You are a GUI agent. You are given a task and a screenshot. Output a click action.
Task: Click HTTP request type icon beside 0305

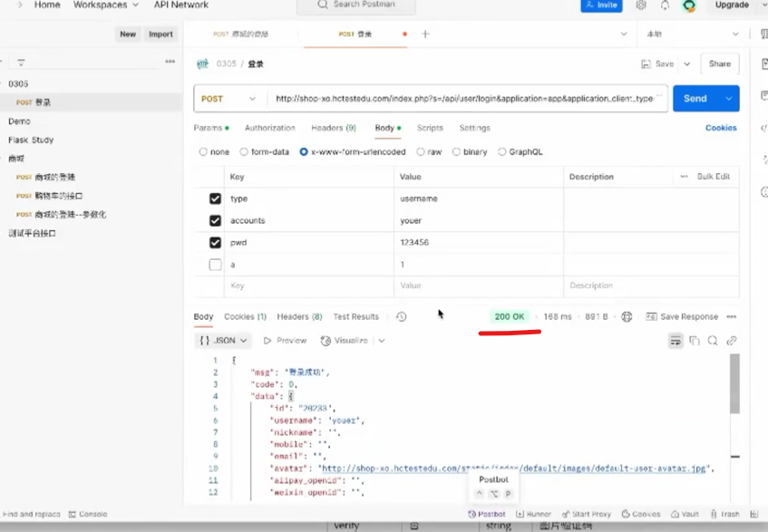tap(202, 64)
